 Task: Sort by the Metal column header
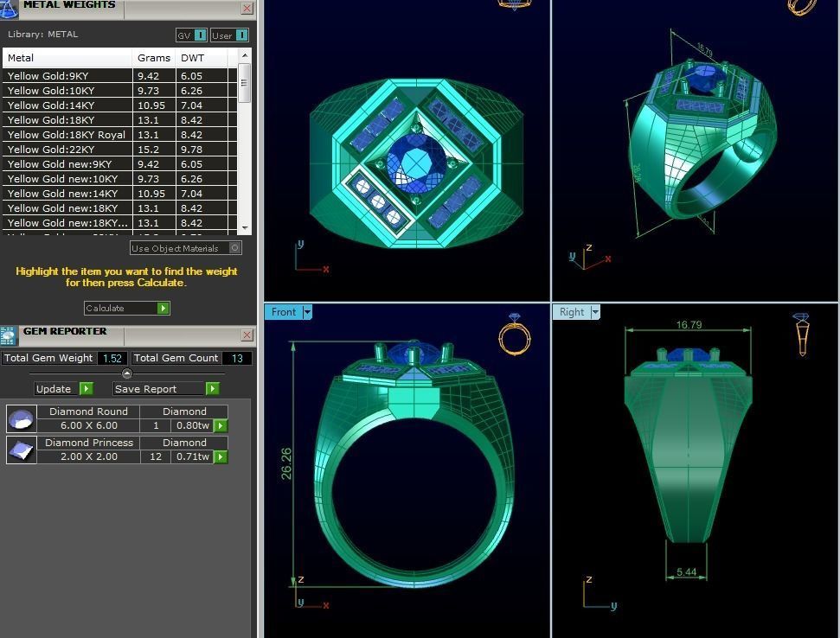[x=67, y=58]
